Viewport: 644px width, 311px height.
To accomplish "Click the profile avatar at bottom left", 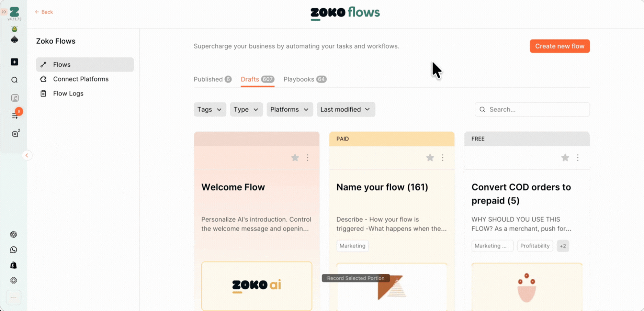I will click(x=14, y=298).
